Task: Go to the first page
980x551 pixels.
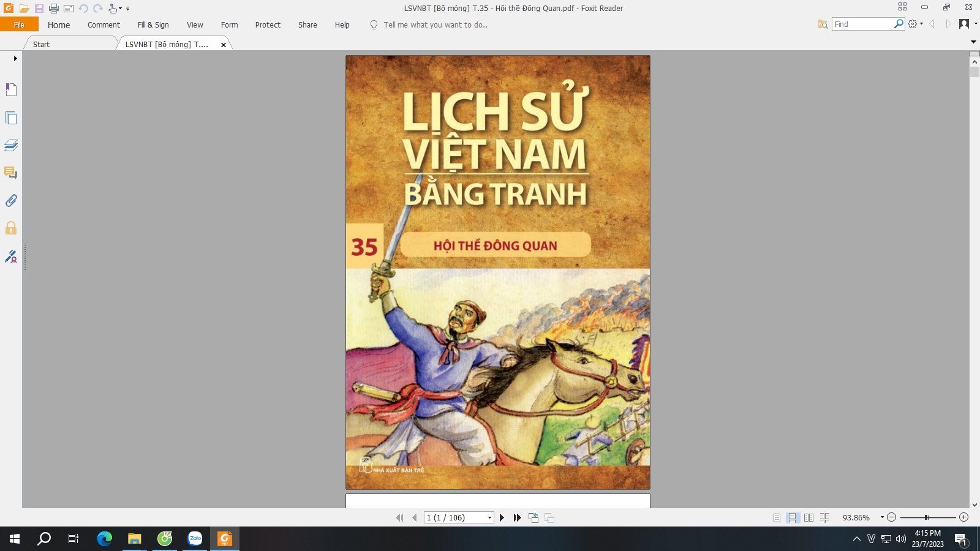Action: (399, 517)
